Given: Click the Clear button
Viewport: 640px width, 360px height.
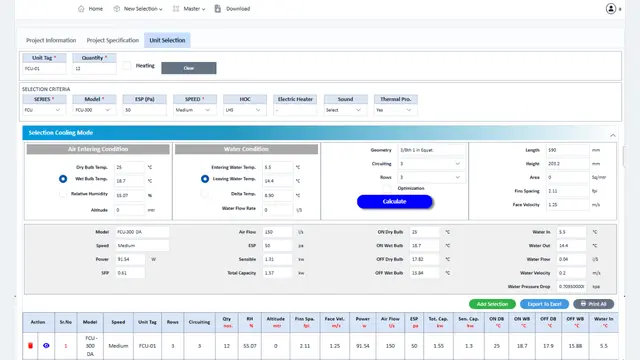Looking at the screenshot, I should click(189, 68).
